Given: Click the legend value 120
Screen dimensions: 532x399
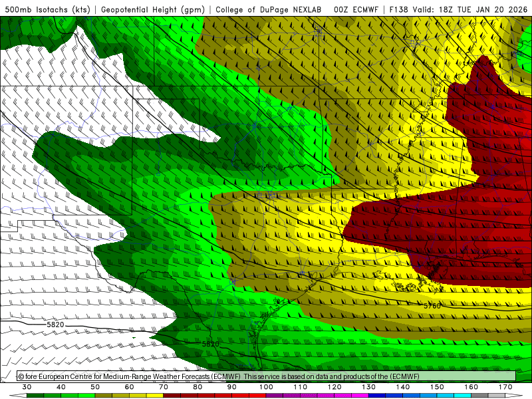Looking at the screenshot, I should pos(334,387).
